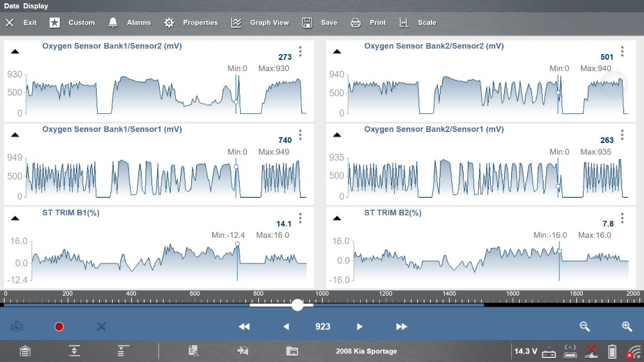Click the zoom in magnifier icon
This screenshot has height=362, width=644.
click(627, 327)
